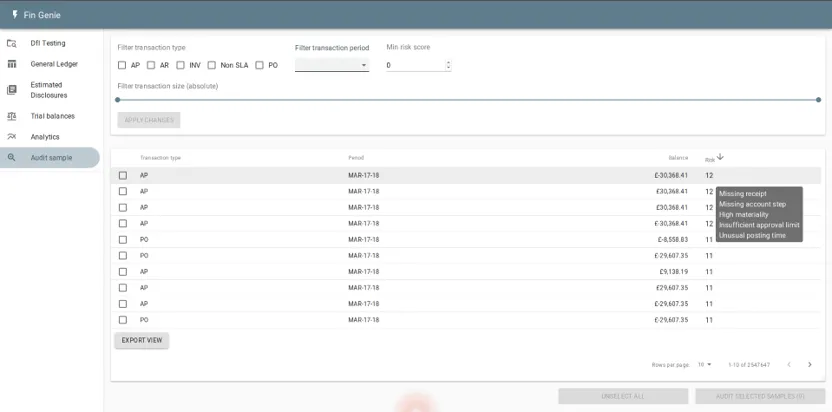This screenshot has height=412, width=832.
Task: Enable the PO transaction type filter
Action: 259,65
